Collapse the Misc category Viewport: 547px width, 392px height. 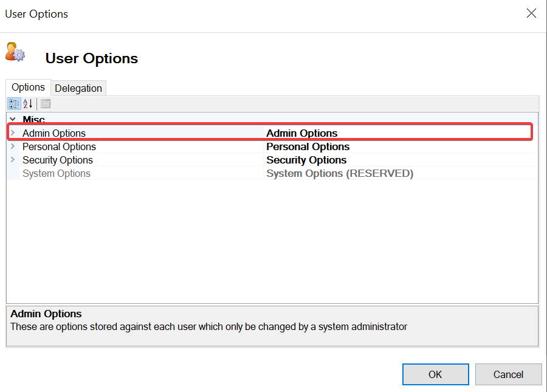tap(13, 120)
